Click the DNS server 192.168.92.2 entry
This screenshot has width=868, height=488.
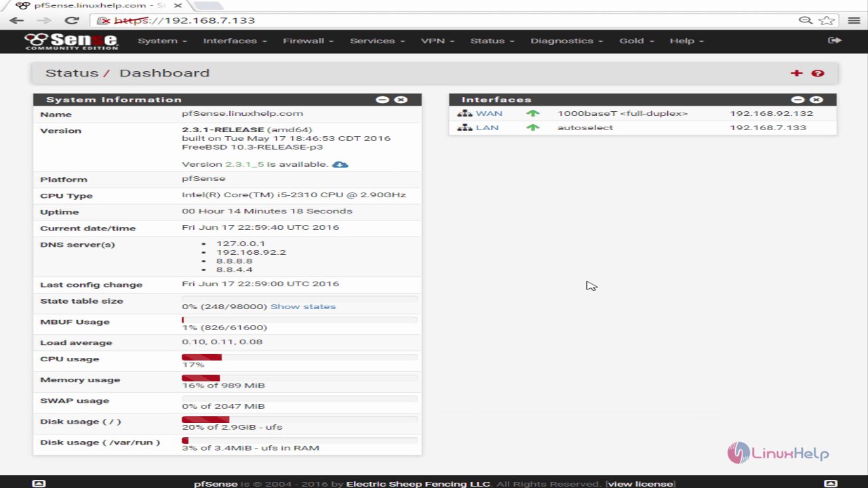(x=251, y=252)
